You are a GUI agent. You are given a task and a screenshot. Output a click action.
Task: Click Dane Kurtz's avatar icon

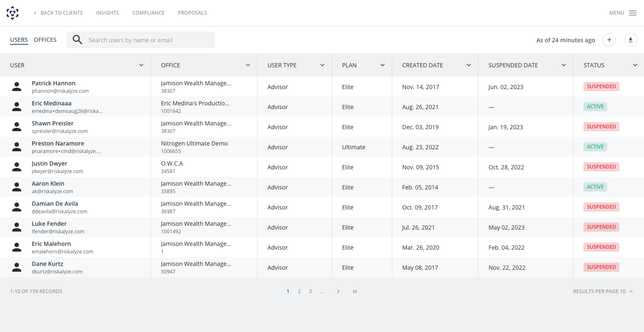pos(17,267)
